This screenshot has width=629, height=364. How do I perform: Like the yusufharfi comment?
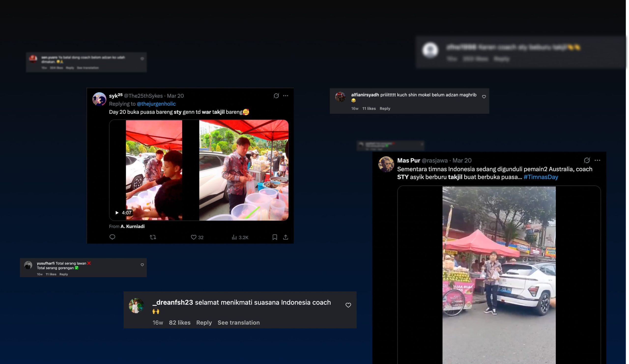point(142,265)
